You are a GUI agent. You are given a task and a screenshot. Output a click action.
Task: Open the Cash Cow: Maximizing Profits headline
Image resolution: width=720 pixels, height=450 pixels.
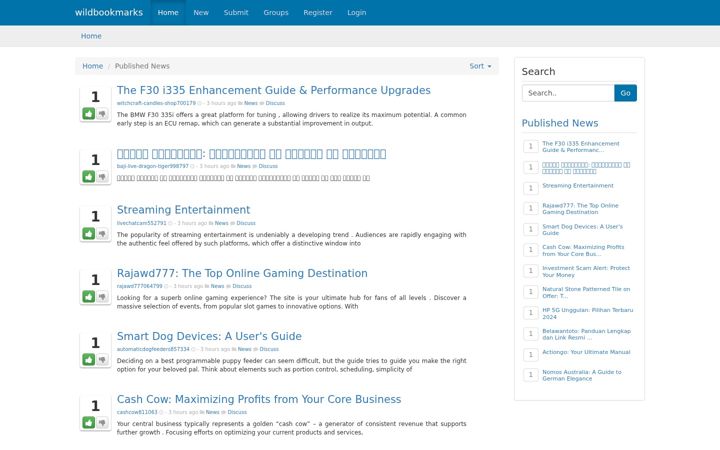point(259,399)
